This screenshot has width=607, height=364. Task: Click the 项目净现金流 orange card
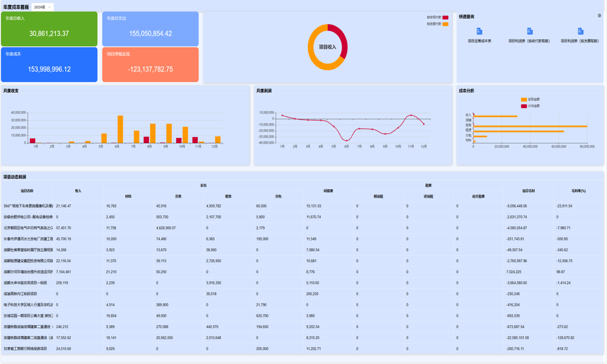150,64
